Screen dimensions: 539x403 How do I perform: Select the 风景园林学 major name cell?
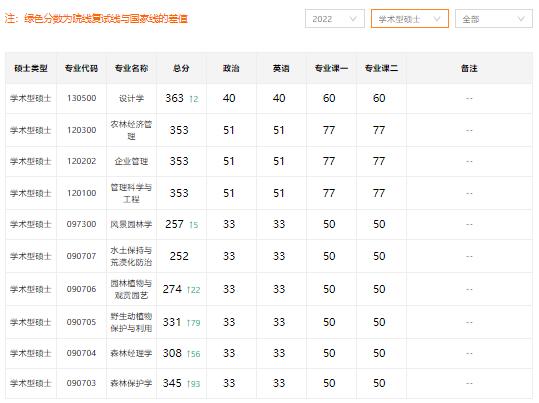131,225
